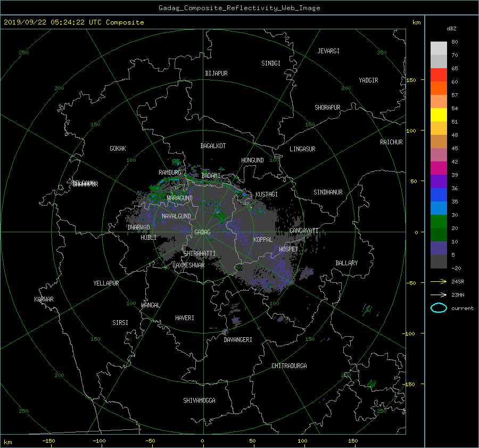Select the dark orange 57-60 dBZ swatch
This screenshot has height=448, width=479.
click(439, 88)
